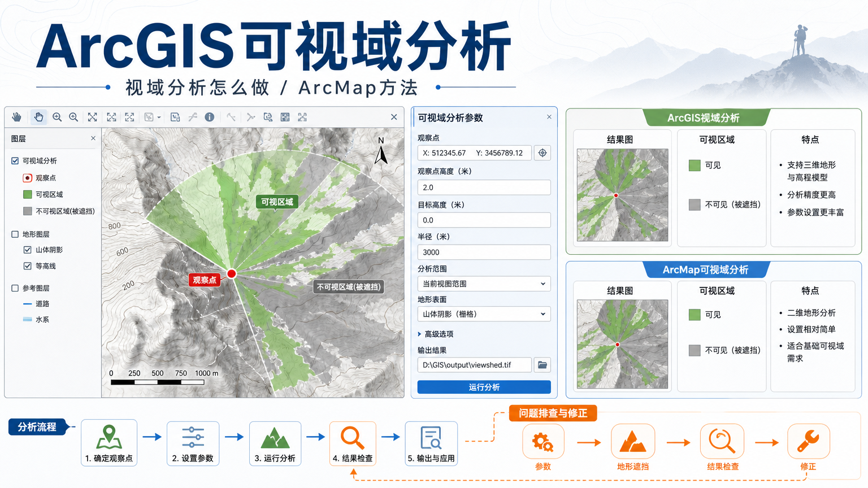The width and height of the screenshot is (868, 488).
Task: Click the green 可见 swatch in ArcGIS panel
Action: [x=695, y=165]
